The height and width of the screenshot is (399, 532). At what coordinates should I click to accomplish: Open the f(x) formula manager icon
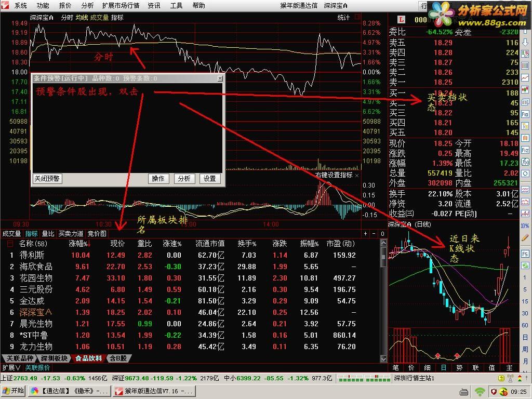coord(525,162)
